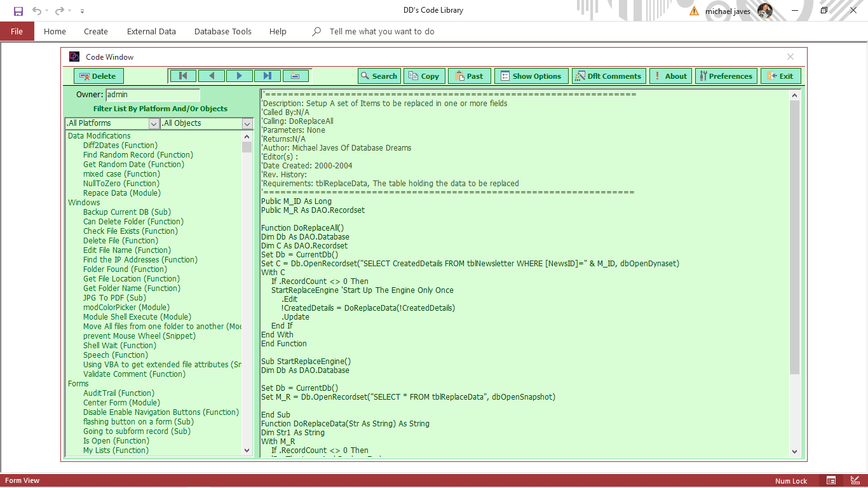Click the Exit button
This screenshot has width=868, height=488.
[781, 76]
